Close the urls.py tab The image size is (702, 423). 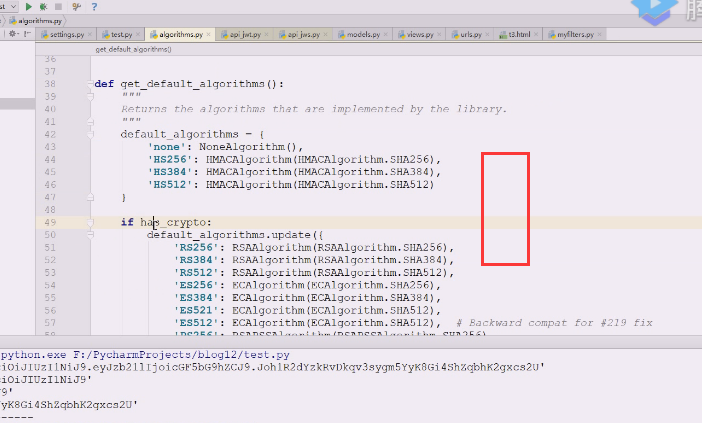(x=488, y=34)
